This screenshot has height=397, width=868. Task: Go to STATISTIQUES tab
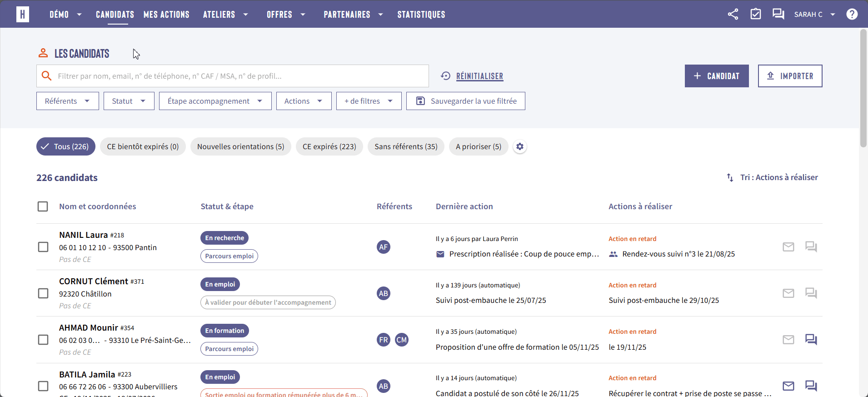(421, 15)
